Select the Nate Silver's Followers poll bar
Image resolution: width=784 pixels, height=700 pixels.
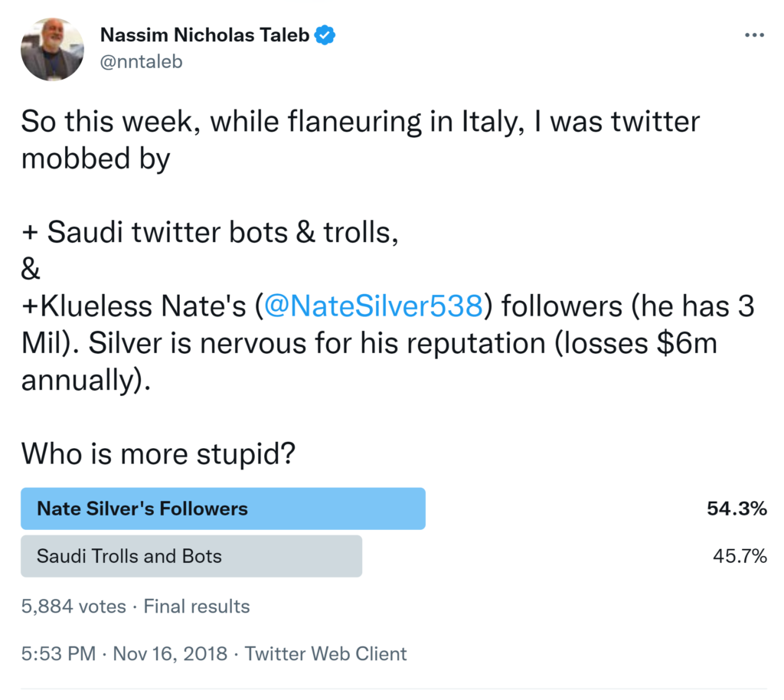click(x=223, y=509)
